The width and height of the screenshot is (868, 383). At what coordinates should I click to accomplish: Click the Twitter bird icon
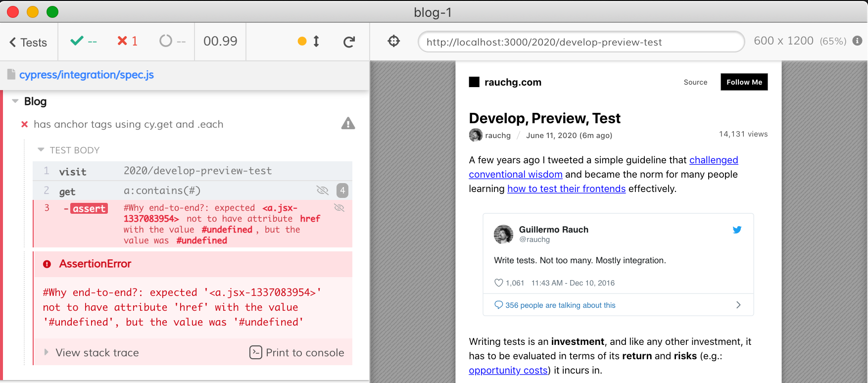[737, 230]
